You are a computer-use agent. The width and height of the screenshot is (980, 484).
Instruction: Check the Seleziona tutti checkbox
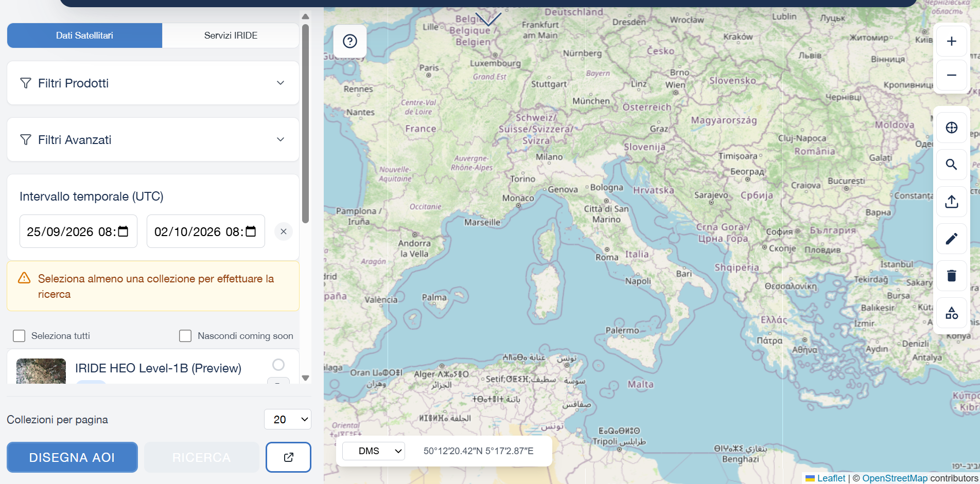click(19, 336)
